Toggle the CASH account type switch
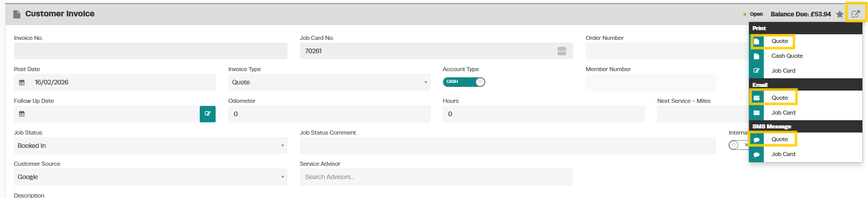Image resolution: width=868 pixels, height=198 pixels. 464,82
